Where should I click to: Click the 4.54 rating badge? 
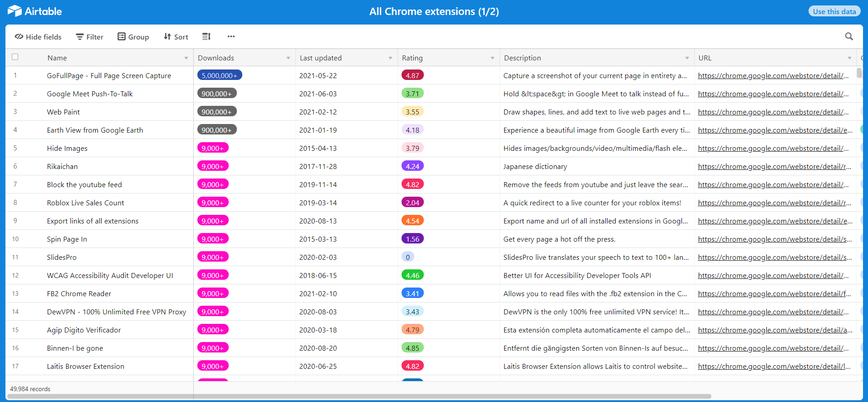coord(412,221)
